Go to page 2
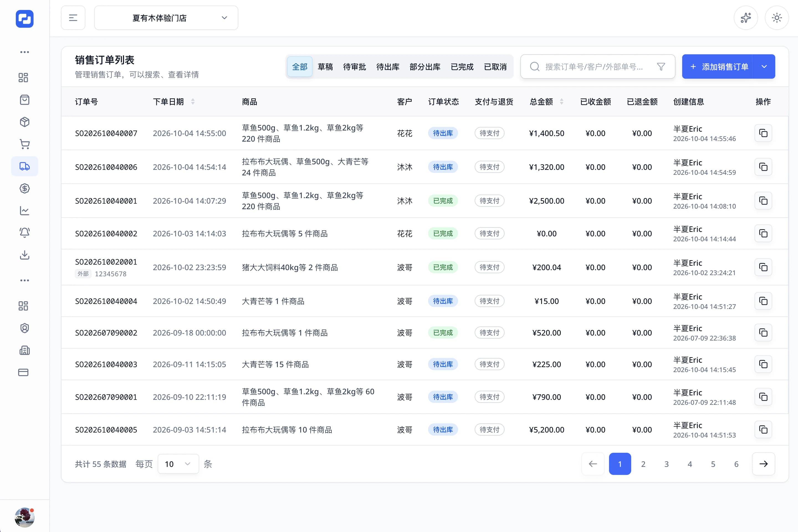The image size is (798, 532). [x=643, y=464]
